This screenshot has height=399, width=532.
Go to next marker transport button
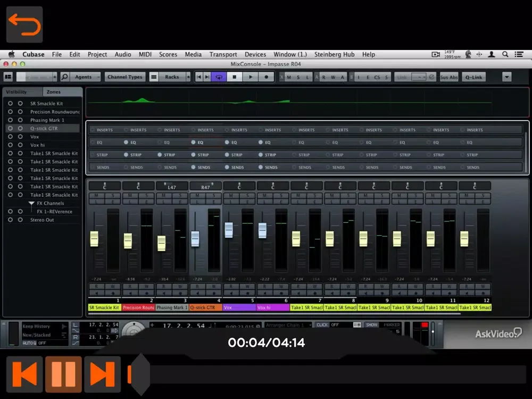tap(207, 77)
